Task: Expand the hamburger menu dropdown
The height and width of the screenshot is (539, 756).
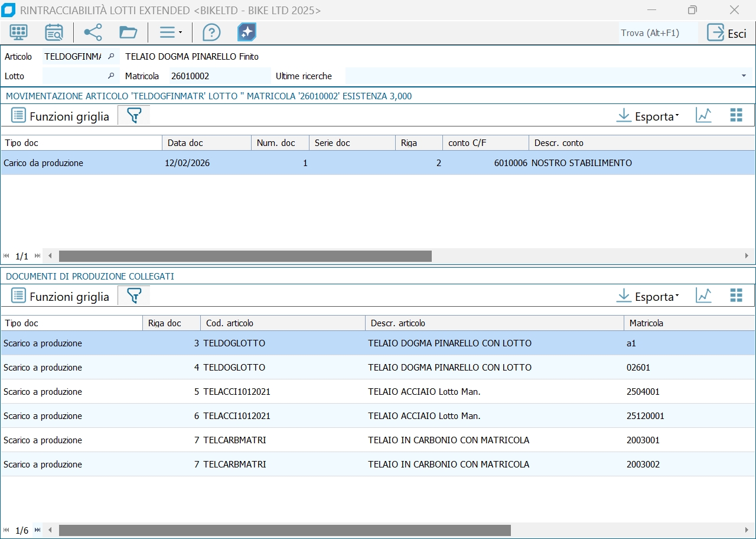Action: click(x=171, y=33)
